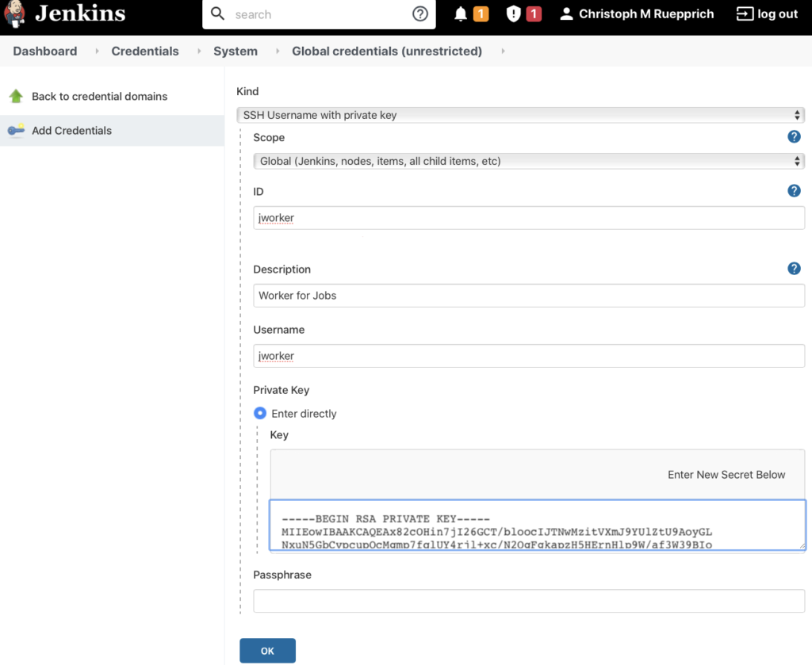Click the user profile person icon
The height and width of the screenshot is (665, 812).
pos(566,14)
